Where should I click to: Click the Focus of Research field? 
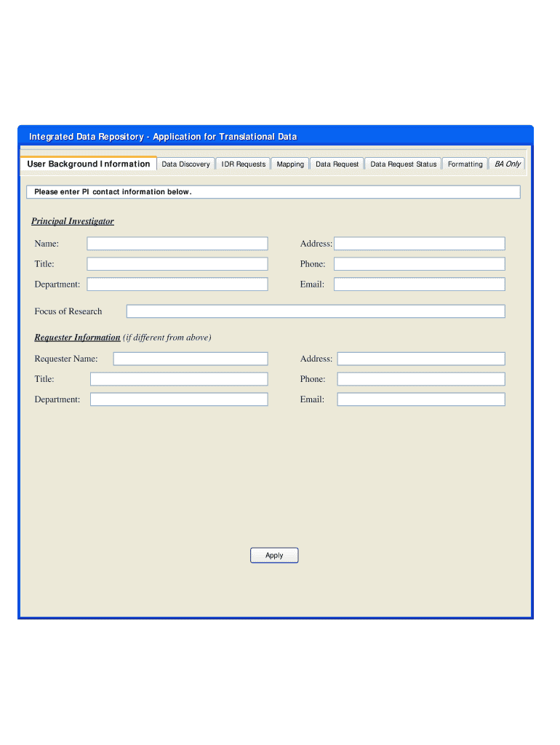coord(316,311)
